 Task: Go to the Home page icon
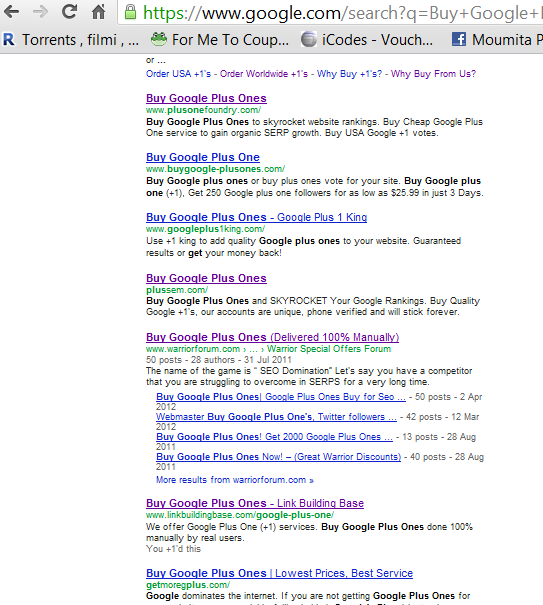click(x=98, y=12)
